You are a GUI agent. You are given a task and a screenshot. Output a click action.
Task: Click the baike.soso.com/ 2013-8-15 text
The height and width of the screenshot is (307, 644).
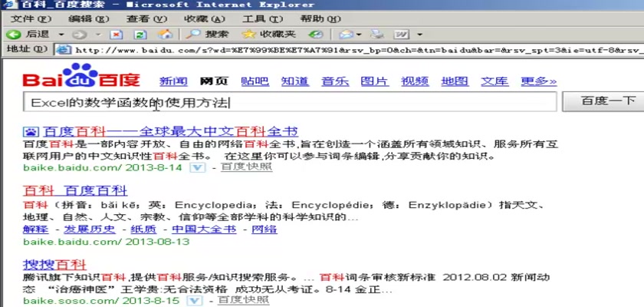(101, 301)
